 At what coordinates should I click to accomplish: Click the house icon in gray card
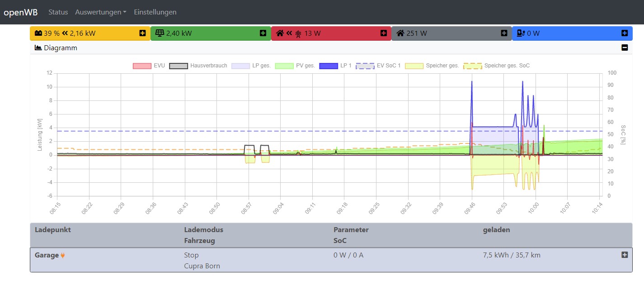coord(400,33)
